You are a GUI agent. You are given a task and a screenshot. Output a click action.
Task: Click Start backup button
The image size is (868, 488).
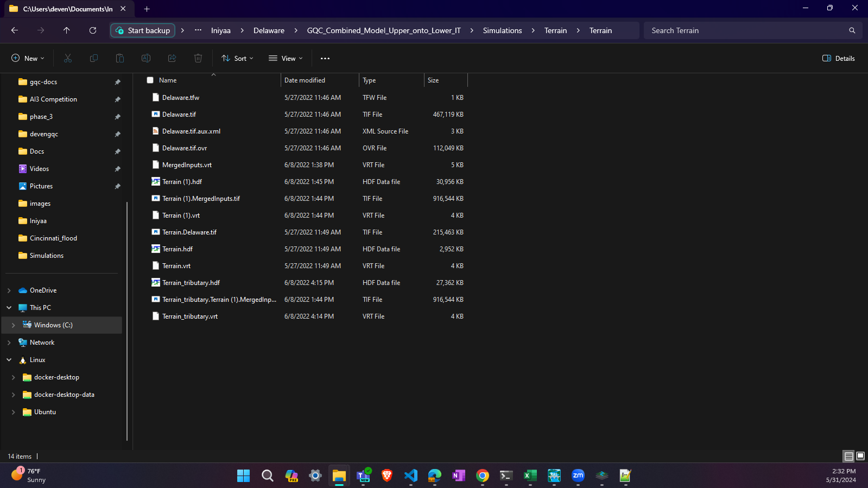click(143, 30)
